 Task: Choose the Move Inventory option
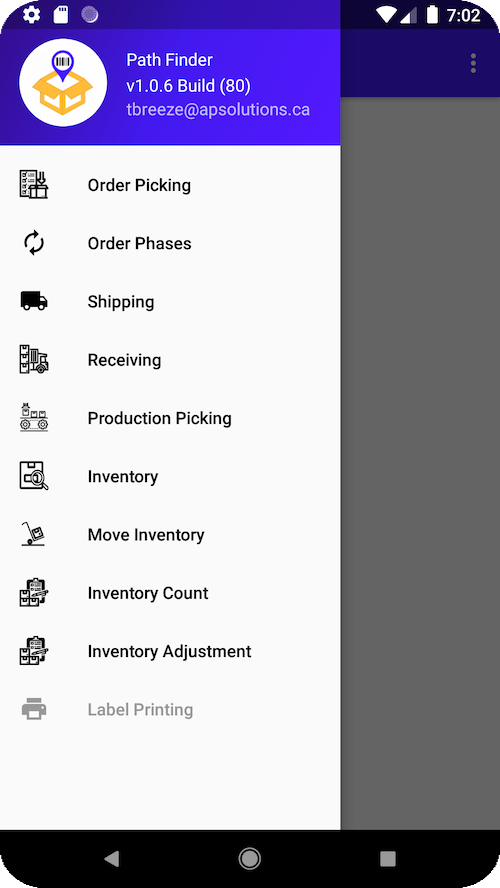click(170, 535)
